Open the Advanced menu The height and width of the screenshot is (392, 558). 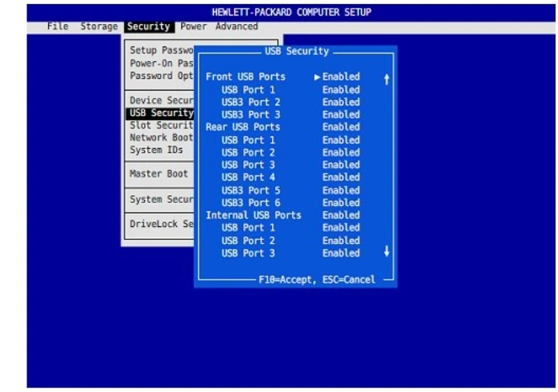[236, 26]
